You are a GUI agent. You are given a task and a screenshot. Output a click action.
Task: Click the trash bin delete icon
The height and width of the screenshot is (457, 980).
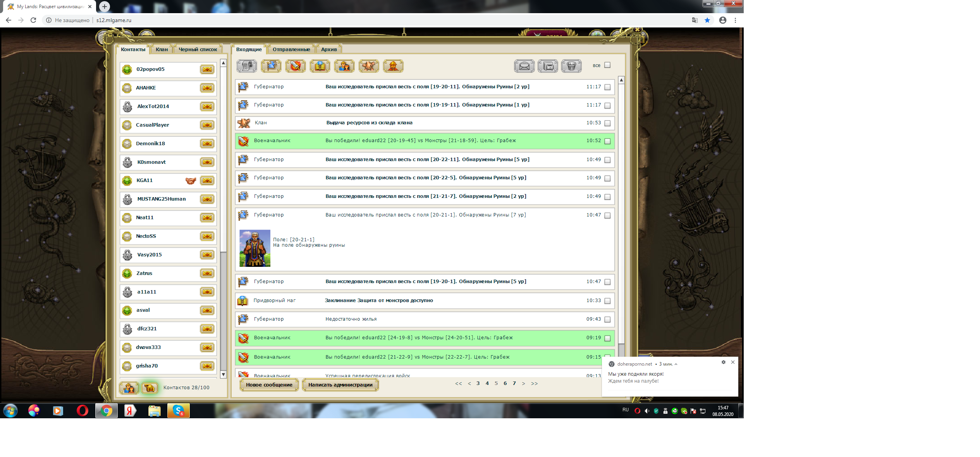click(x=571, y=66)
